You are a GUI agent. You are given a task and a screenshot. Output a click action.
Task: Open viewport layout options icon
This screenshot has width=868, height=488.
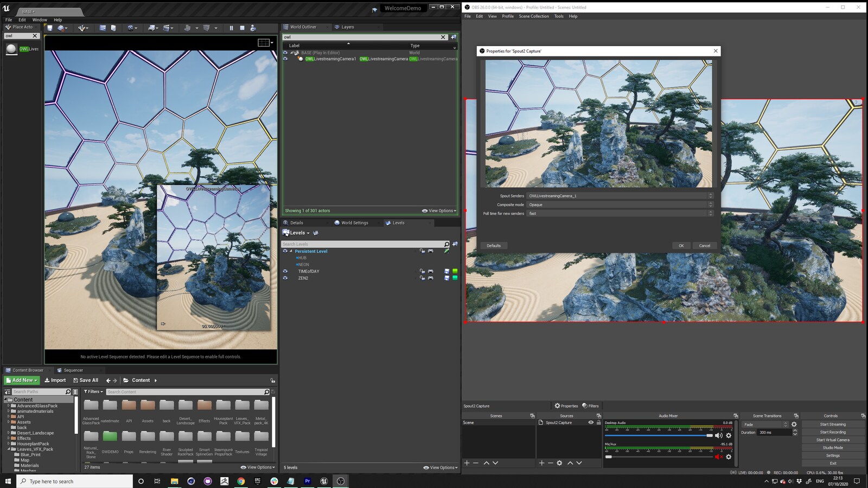click(264, 42)
